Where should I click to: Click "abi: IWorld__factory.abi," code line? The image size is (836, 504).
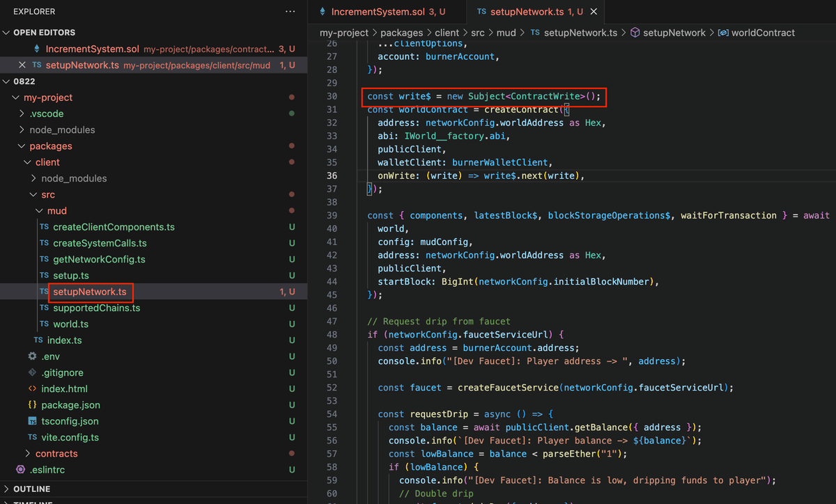point(444,136)
